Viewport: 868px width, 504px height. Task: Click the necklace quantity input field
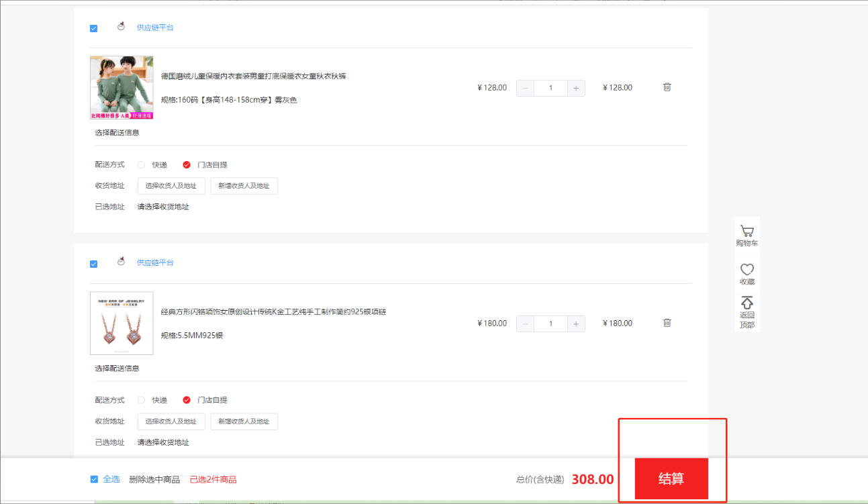tap(550, 323)
